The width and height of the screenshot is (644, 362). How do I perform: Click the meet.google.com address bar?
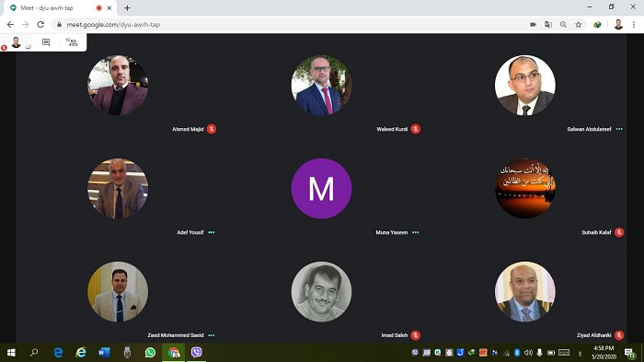tap(287, 25)
